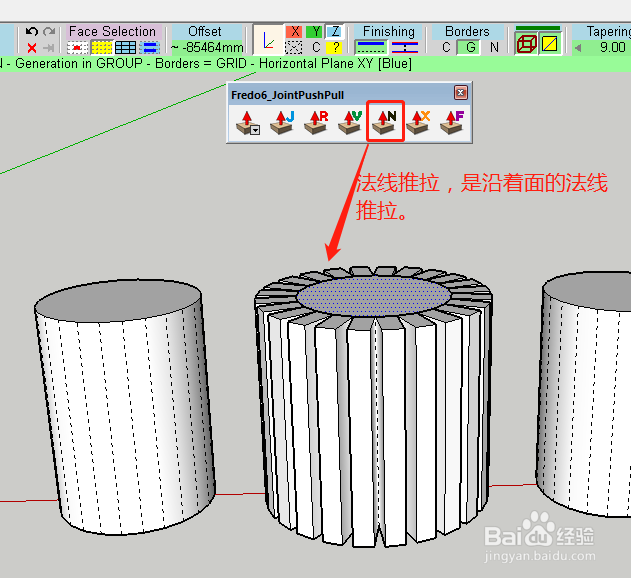
Task: Select Follow Push Pull F tool
Action: [452, 122]
